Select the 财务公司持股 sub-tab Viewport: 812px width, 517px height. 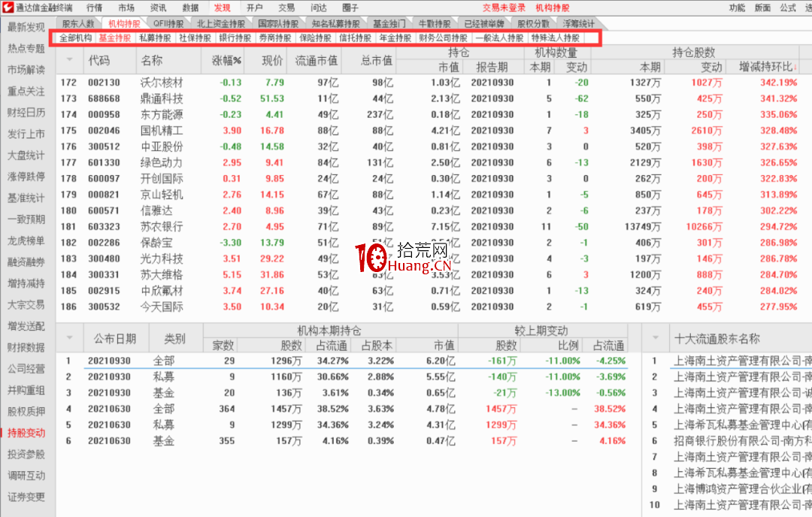click(x=444, y=38)
